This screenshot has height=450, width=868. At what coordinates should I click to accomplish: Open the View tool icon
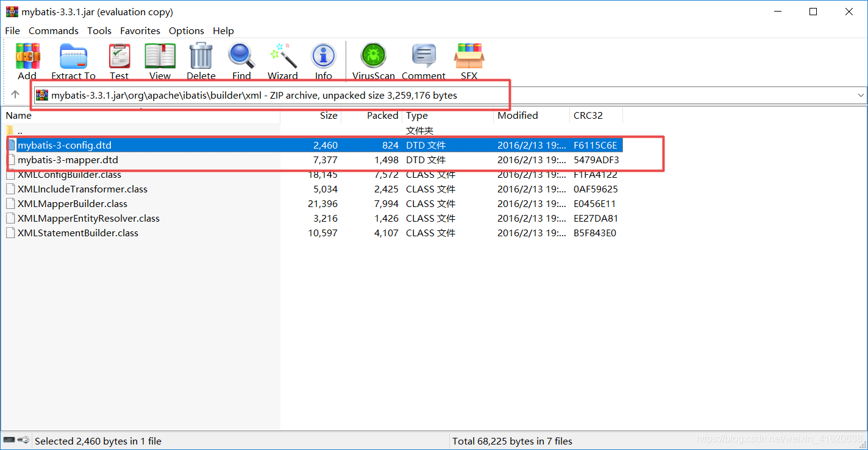[159, 59]
